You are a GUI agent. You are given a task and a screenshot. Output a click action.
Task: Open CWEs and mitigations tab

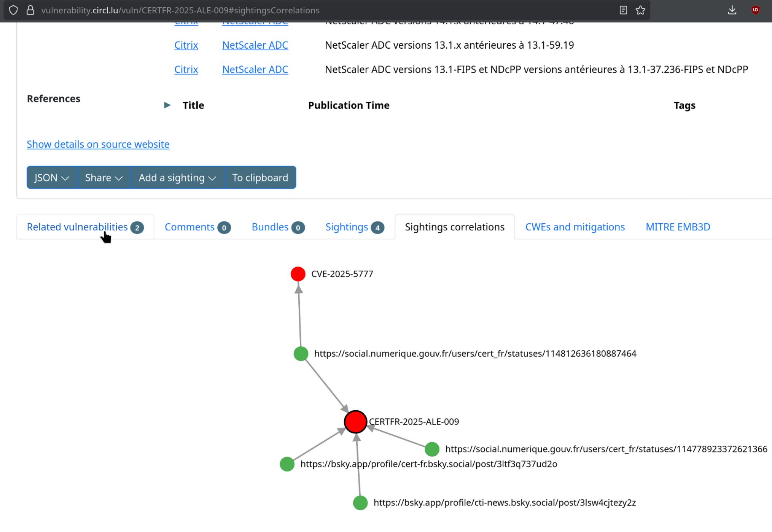click(575, 227)
